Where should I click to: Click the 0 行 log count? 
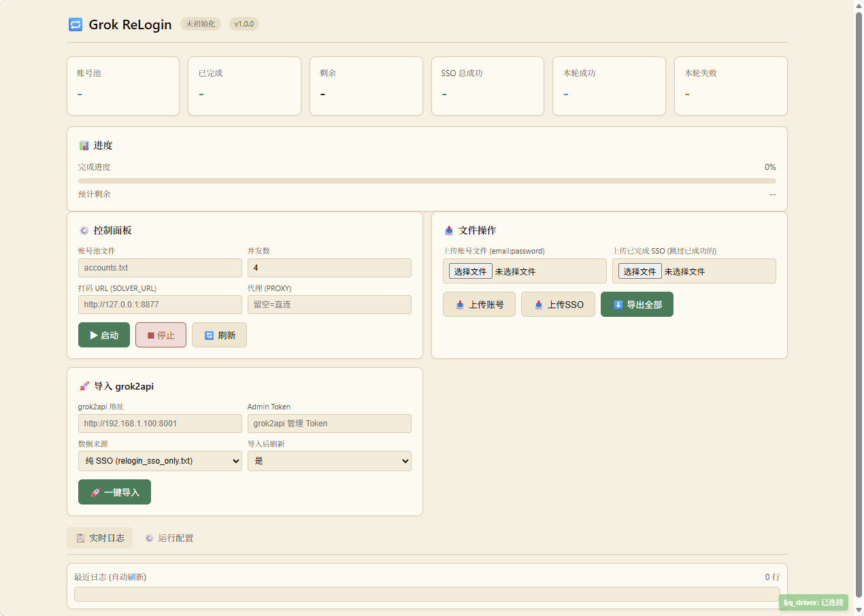pyautogui.click(x=772, y=577)
